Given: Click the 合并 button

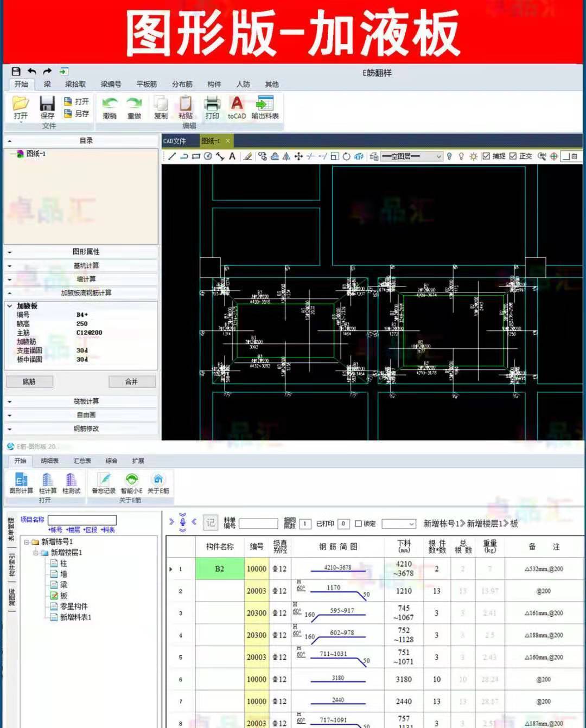Looking at the screenshot, I should (x=131, y=382).
